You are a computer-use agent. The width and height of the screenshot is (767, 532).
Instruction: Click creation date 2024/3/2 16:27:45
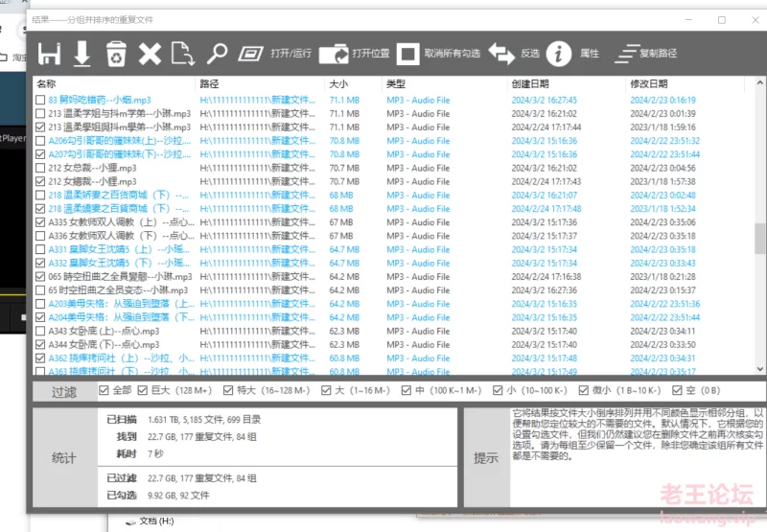pos(545,101)
